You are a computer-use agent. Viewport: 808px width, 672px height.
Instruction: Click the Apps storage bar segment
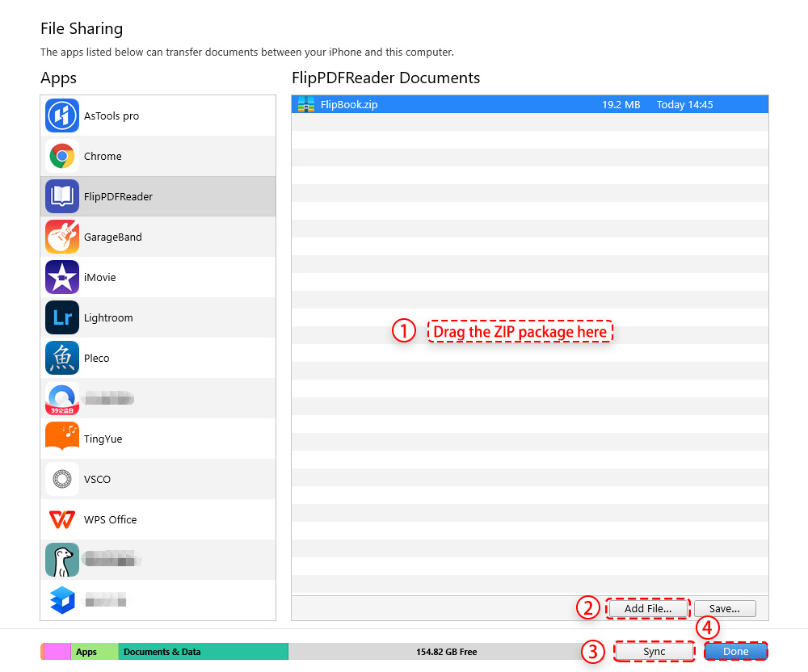click(95, 651)
